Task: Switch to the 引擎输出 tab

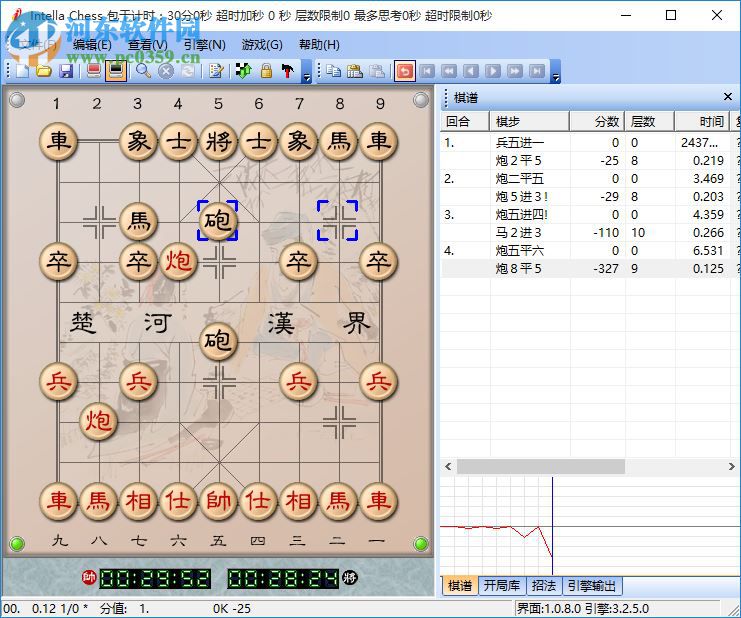Action: point(592,586)
